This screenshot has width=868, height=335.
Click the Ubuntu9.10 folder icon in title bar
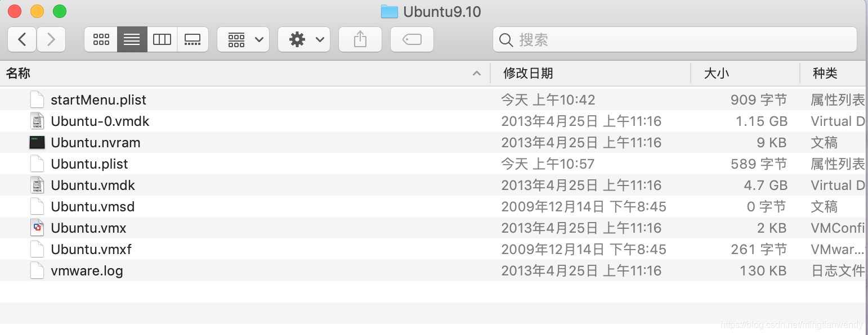pyautogui.click(x=390, y=11)
